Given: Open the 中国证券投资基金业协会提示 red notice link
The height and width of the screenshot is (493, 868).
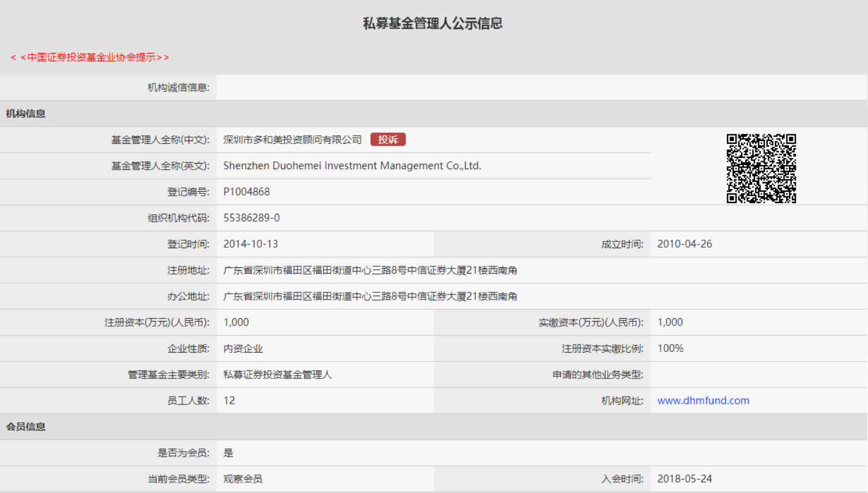Looking at the screenshot, I should (x=90, y=58).
